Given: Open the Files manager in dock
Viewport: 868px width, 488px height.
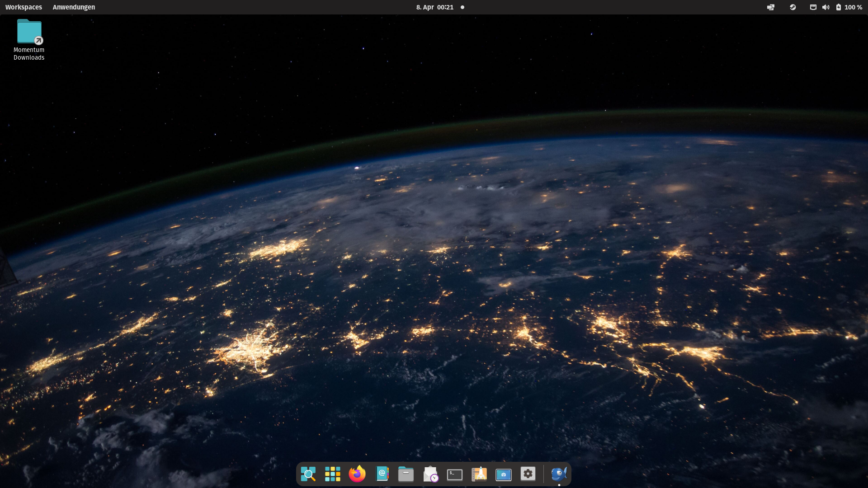Looking at the screenshot, I should pos(406,474).
